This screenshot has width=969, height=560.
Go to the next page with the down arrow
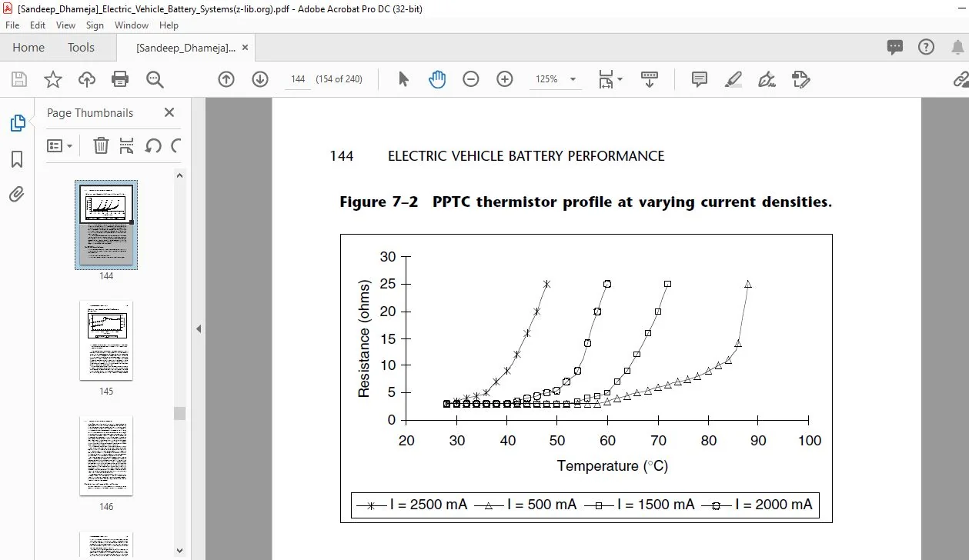coord(260,79)
